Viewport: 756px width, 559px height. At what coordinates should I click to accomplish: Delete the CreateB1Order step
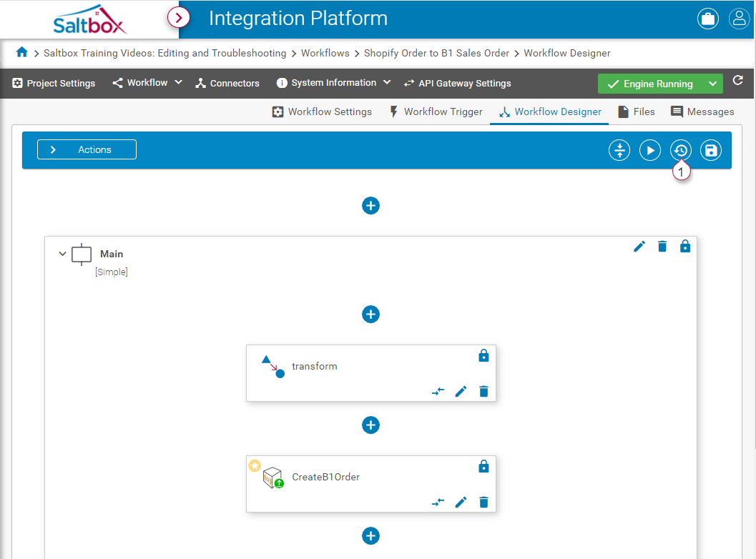pyautogui.click(x=483, y=502)
